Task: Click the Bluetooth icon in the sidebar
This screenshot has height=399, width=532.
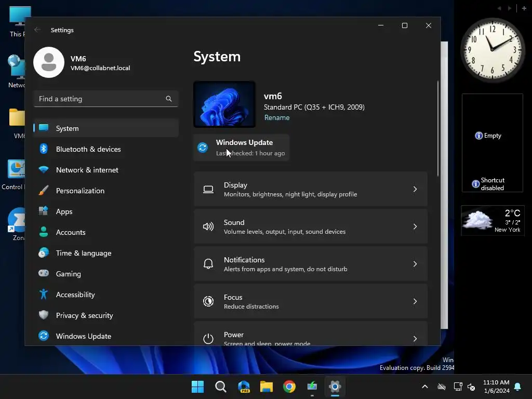Action: click(x=44, y=149)
